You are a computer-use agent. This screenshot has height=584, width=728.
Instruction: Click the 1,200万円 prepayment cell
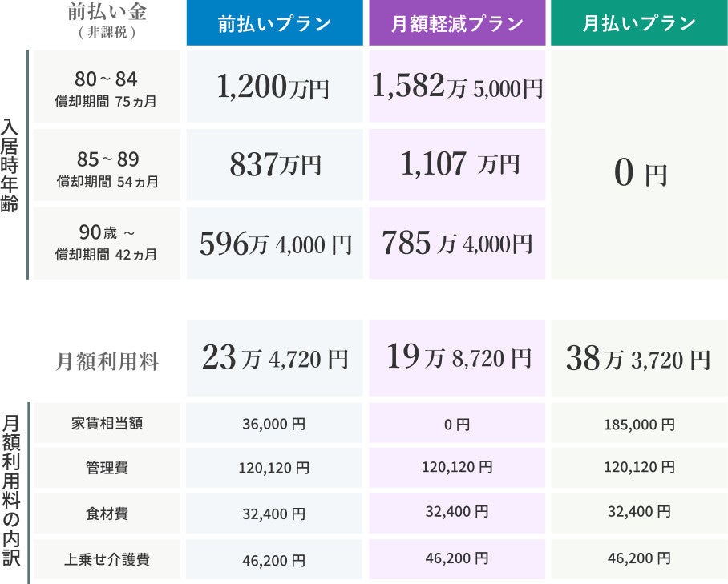click(275, 87)
